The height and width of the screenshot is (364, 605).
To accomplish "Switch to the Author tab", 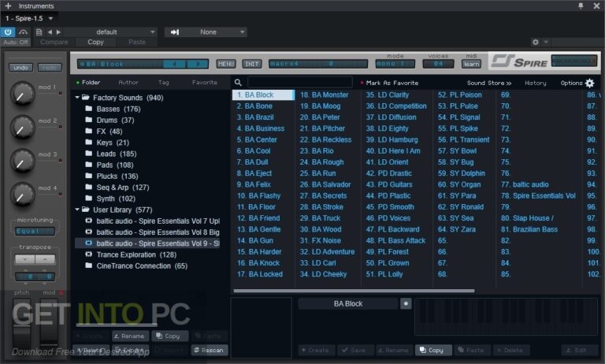I will click(128, 82).
